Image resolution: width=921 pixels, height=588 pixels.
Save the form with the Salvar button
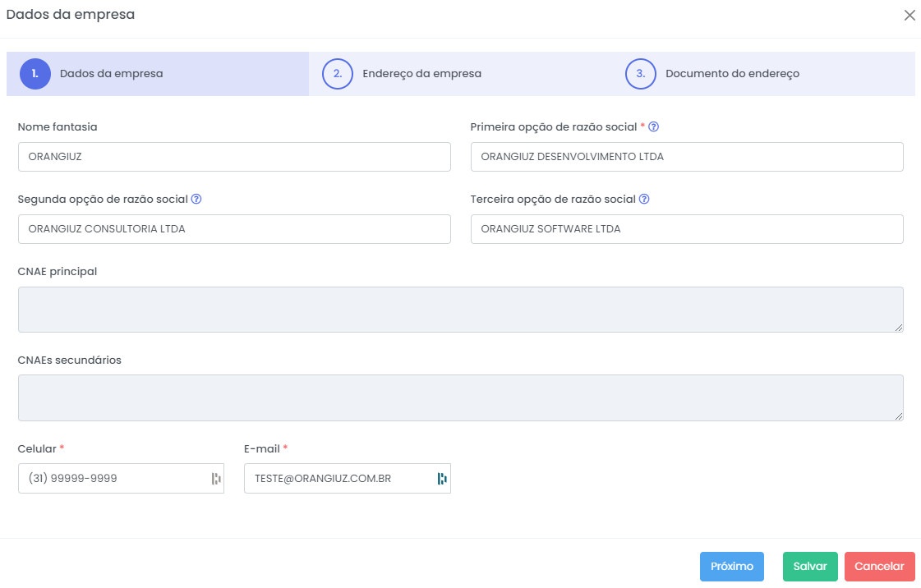tap(810, 567)
